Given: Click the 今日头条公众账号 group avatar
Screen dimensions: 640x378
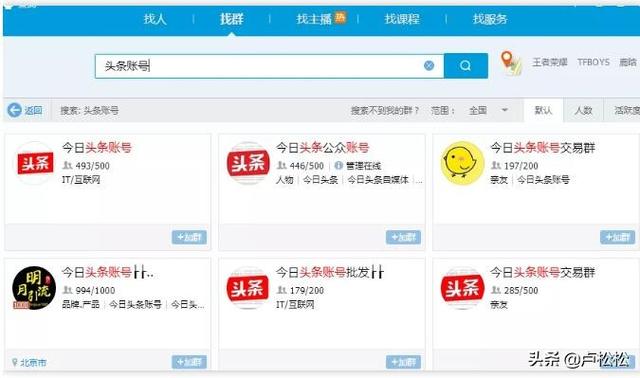Looking at the screenshot, I should pos(248,163).
